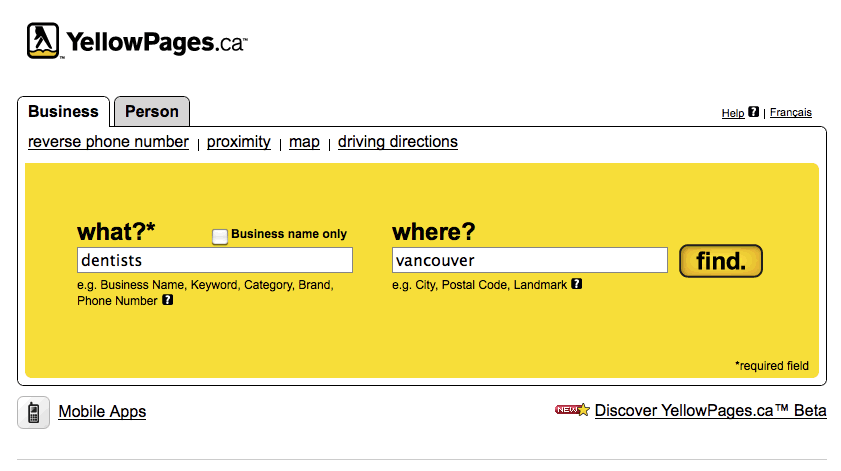Viewport: 841px width, 471px height.
Task: Select the Business tab
Action: pyautogui.click(x=63, y=111)
